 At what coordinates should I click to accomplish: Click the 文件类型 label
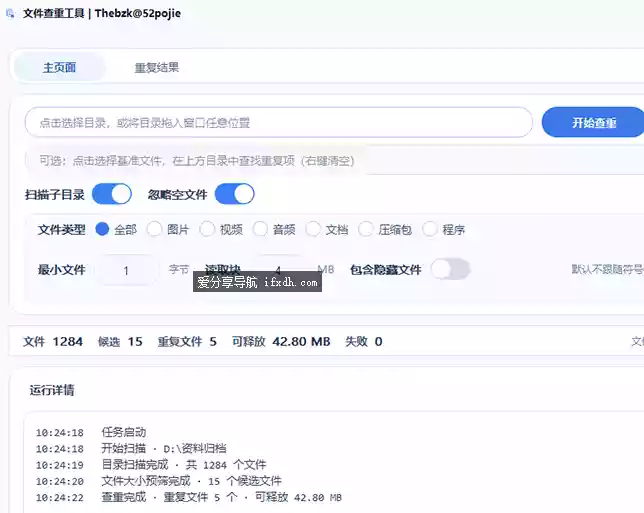click(62, 229)
